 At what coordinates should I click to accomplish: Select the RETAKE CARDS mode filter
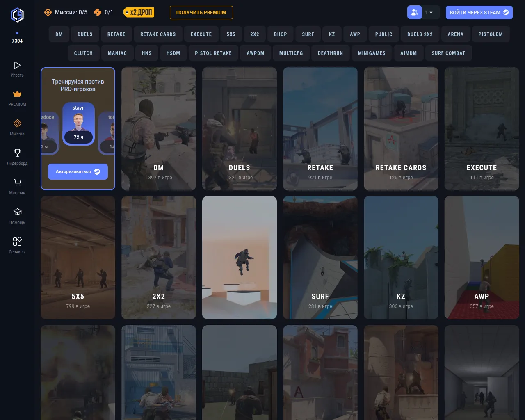pyautogui.click(x=158, y=34)
